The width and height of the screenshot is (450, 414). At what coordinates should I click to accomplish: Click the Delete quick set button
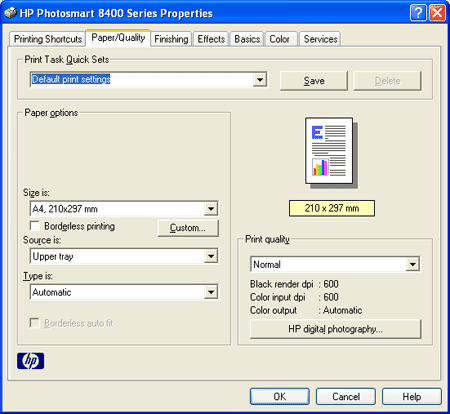coord(387,81)
